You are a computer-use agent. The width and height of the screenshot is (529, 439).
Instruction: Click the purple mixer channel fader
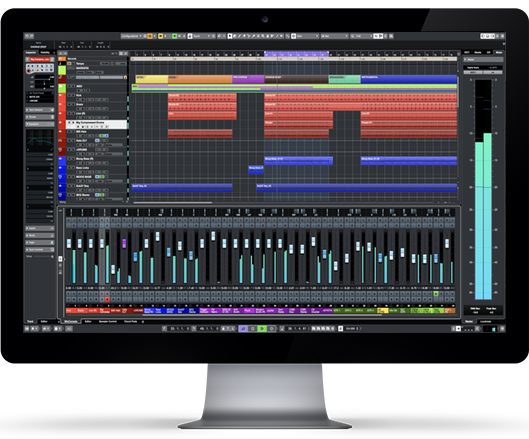coord(124,244)
